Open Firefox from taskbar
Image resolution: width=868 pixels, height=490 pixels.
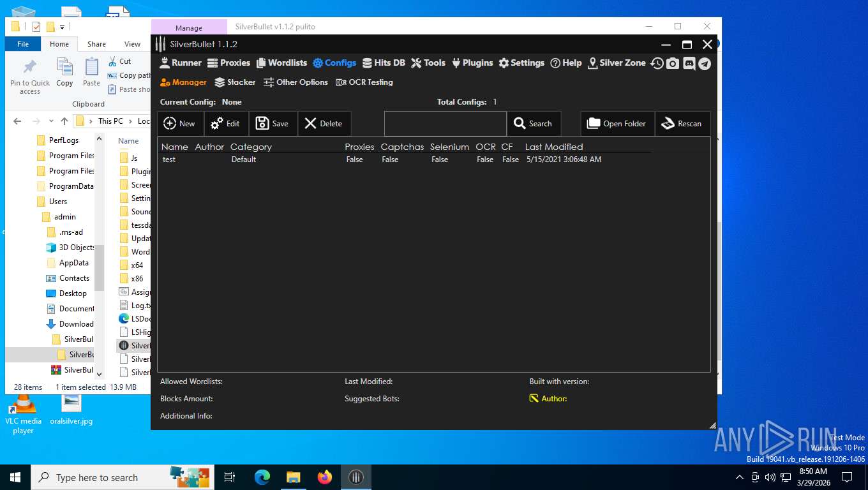pyautogui.click(x=325, y=477)
